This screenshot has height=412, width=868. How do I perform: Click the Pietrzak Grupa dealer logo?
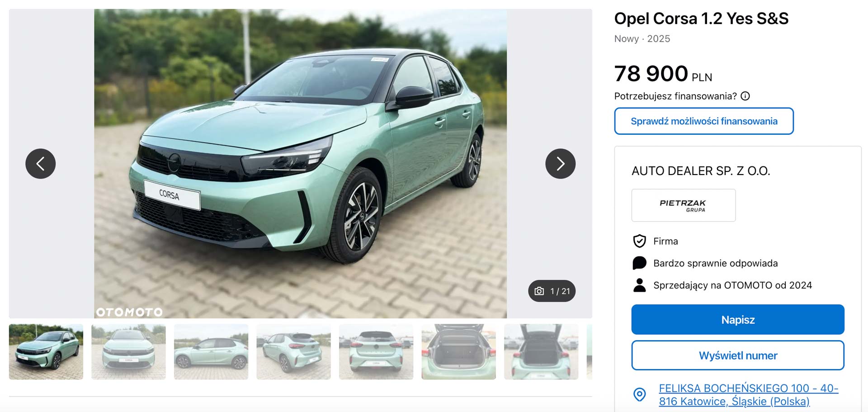pos(683,205)
